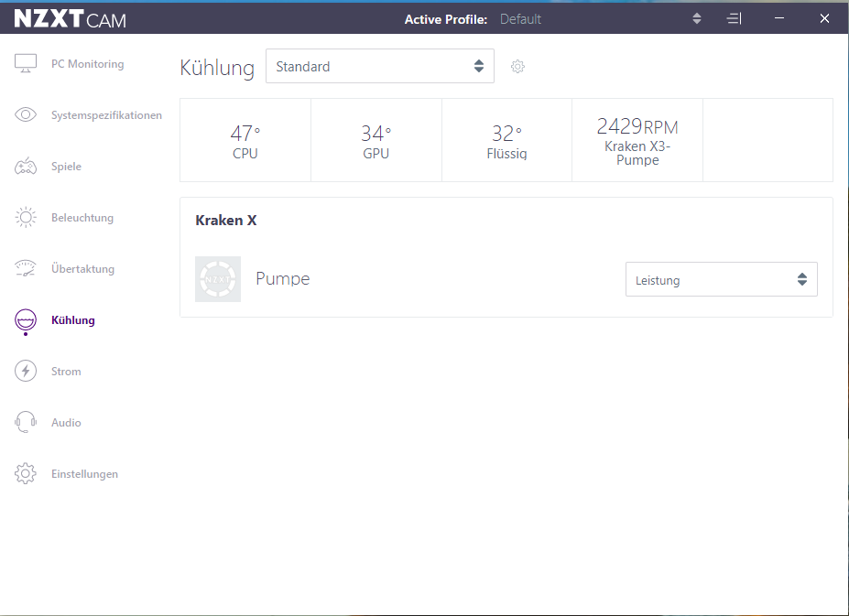Open the Active Profile switcher arrows
The height and width of the screenshot is (616, 849).
pyautogui.click(x=697, y=19)
